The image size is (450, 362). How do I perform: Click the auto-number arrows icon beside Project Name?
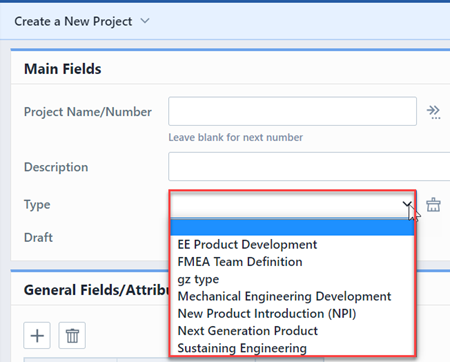click(433, 112)
